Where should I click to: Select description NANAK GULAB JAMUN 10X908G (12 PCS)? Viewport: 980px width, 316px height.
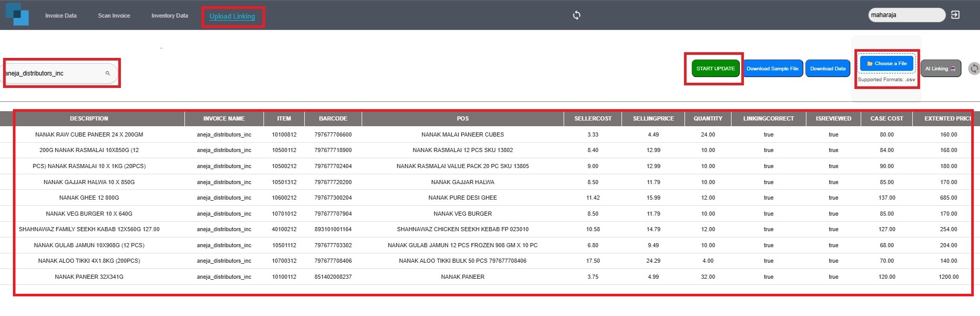point(89,245)
